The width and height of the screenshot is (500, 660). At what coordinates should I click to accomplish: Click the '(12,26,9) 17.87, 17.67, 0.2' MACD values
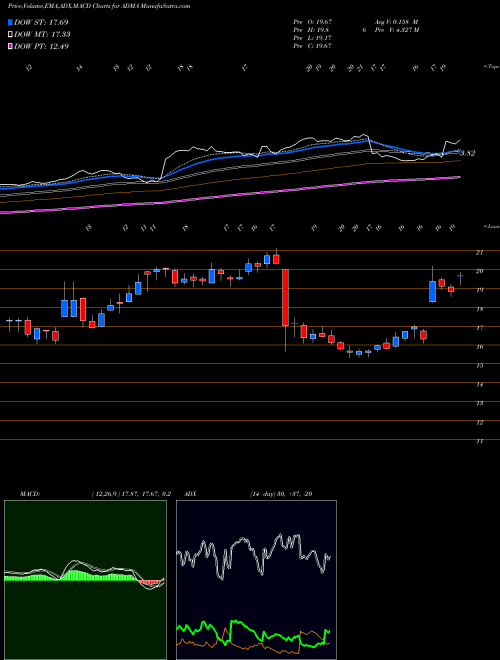pyautogui.click(x=131, y=494)
